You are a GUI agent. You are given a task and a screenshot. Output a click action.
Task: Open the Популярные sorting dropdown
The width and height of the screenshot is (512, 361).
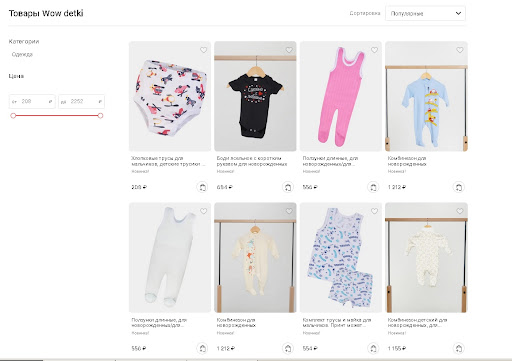tap(425, 13)
